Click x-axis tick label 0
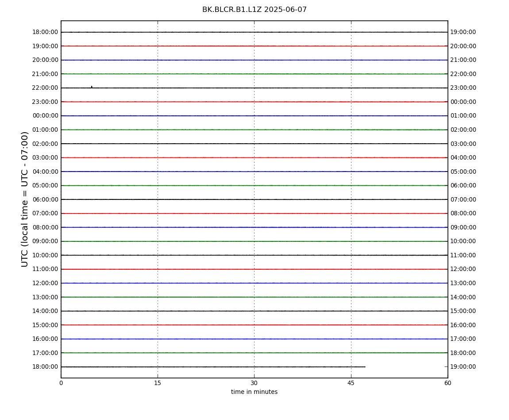The height and width of the screenshot is (420, 509). (61, 383)
